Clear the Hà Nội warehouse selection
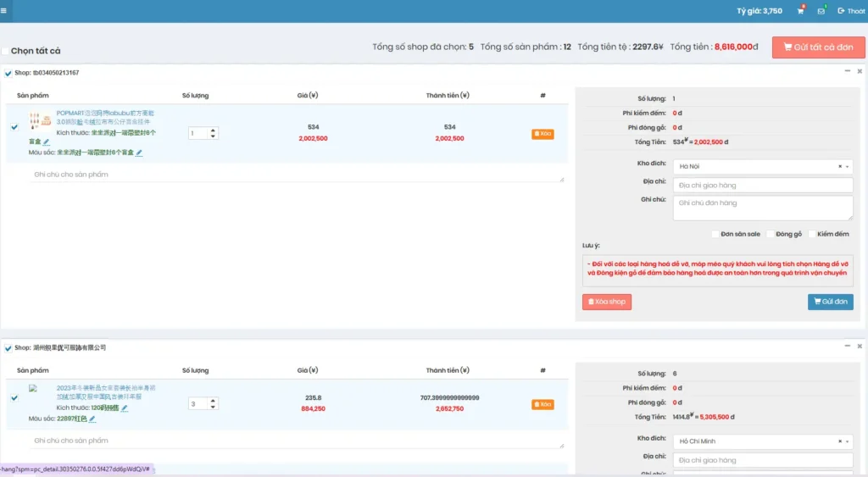868x477 pixels. (840, 167)
